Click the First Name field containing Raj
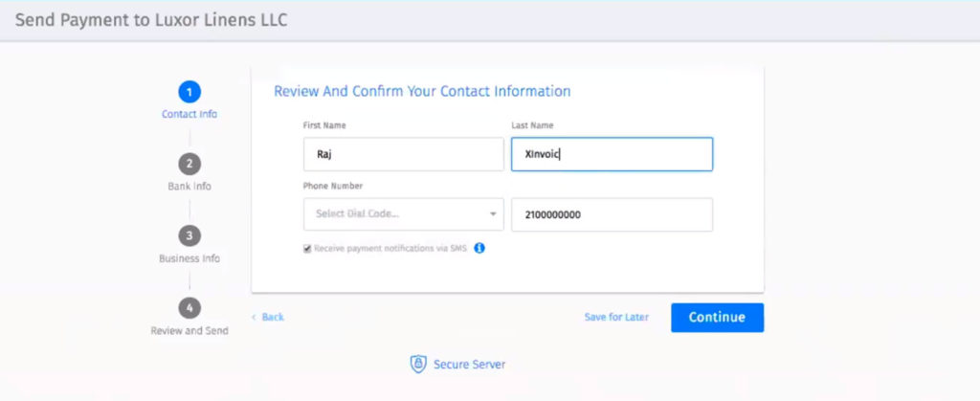 (404, 154)
